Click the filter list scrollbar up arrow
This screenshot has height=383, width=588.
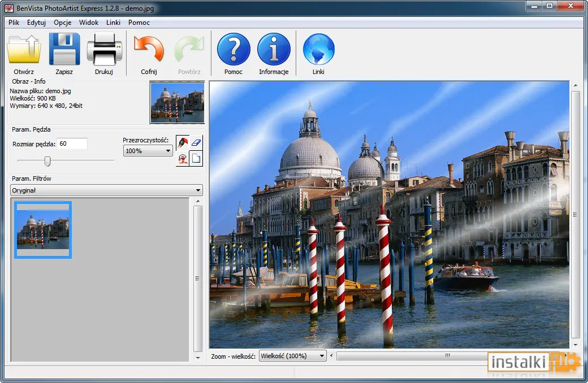coord(198,202)
